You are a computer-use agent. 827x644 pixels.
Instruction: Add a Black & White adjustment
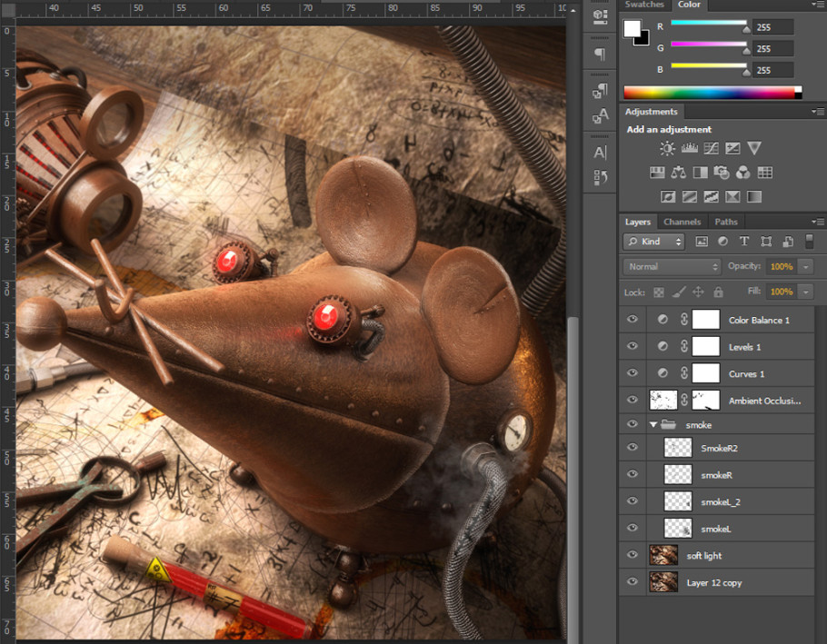click(x=700, y=173)
